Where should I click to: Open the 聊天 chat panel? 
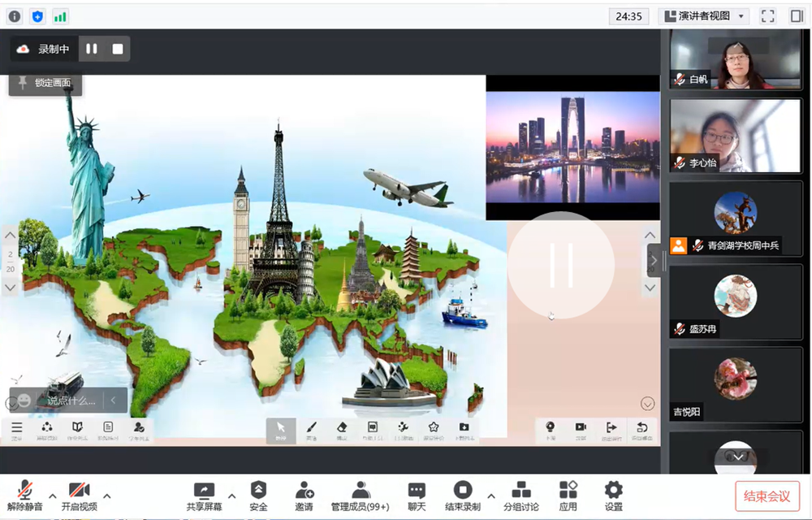[x=417, y=495]
